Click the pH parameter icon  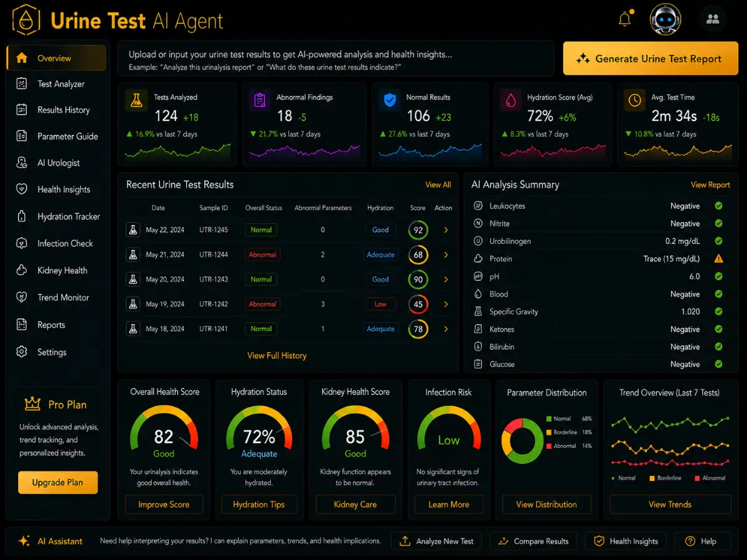pos(478,276)
